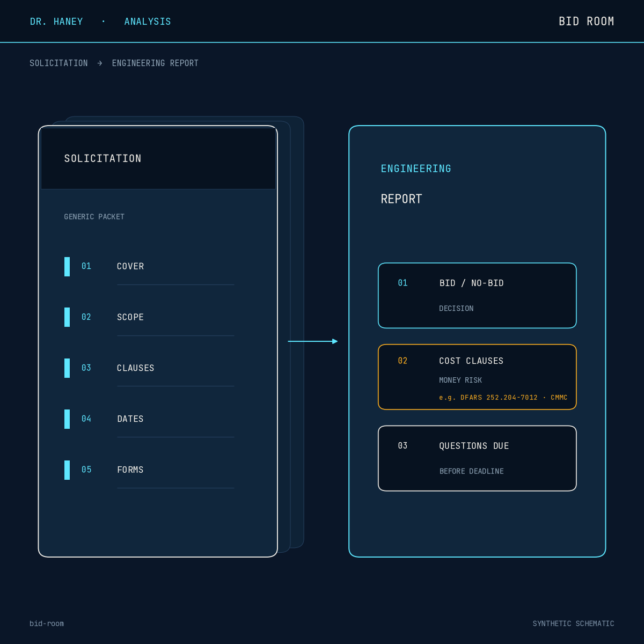Click the "SOLICITATION" packet card header title
644x644 pixels.
(103, 158)
